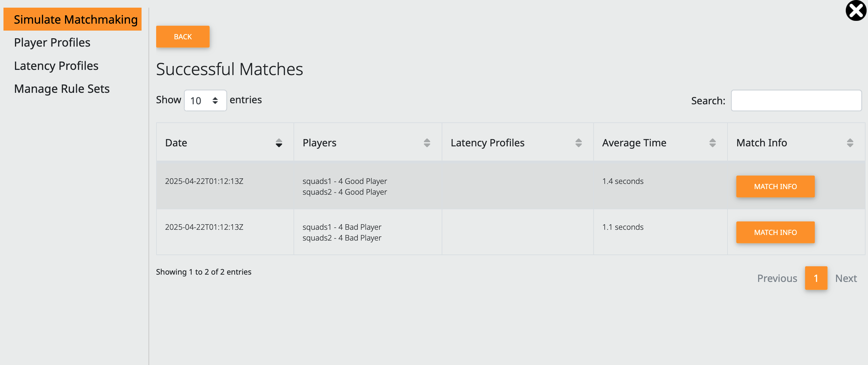Click Match Info column sort arrows
The height and width of the screenshot is (365, 868).
[850, 143]
